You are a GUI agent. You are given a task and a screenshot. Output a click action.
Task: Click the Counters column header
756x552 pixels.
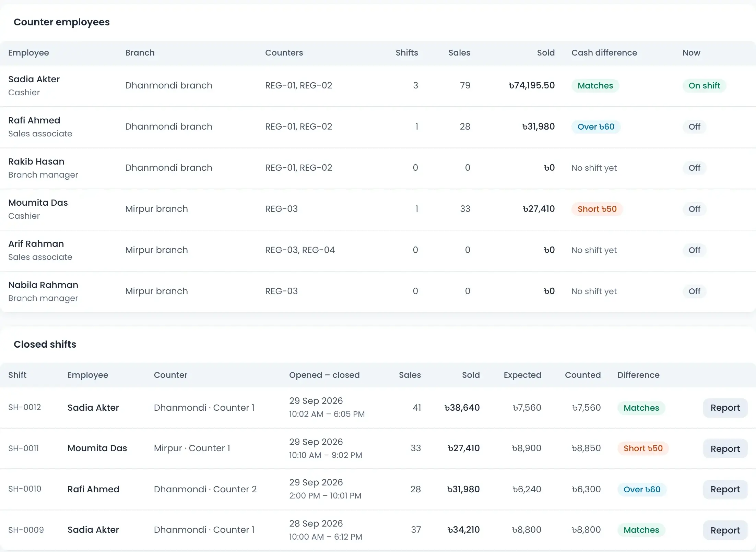click(x=284, y=53)
